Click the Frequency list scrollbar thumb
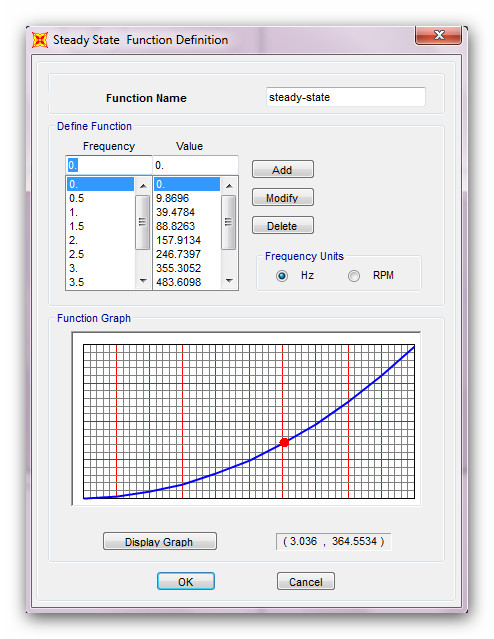 143,222
